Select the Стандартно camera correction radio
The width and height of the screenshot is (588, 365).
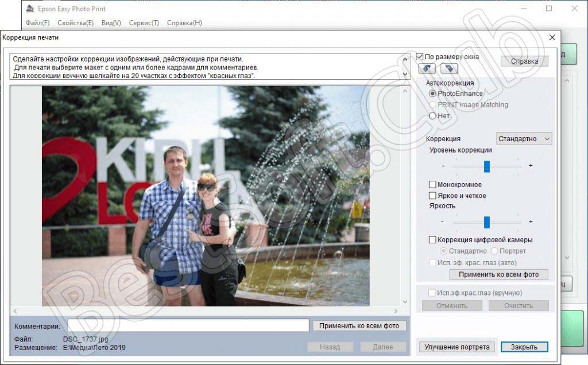(444, 251)
